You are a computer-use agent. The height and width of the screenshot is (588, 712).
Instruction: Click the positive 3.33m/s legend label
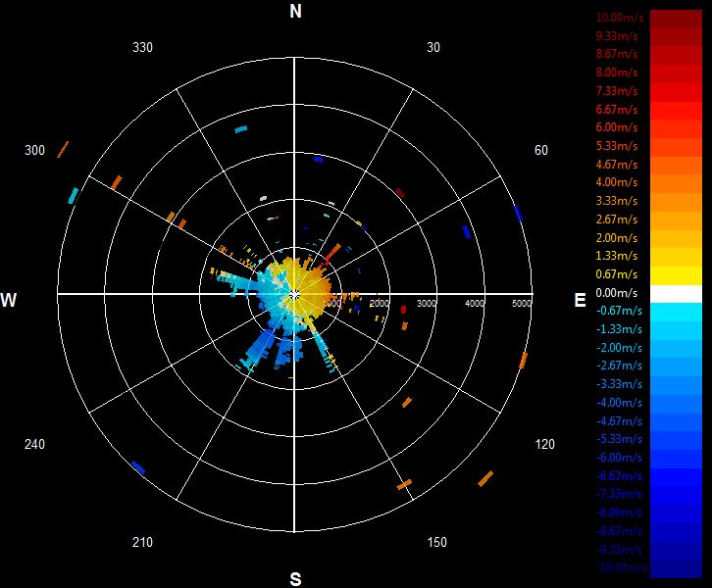pyautogui.click(x=617, y=201)
